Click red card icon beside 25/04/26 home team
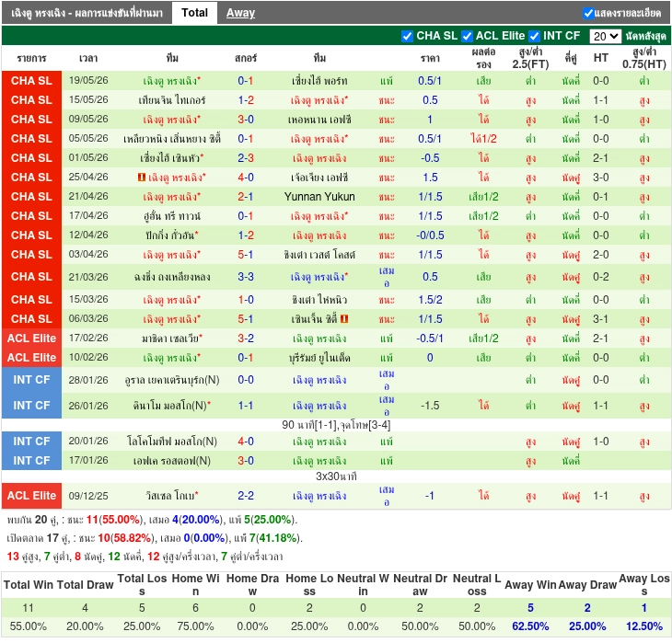Screen dimensions: 672x643 [x=142, y=178]
